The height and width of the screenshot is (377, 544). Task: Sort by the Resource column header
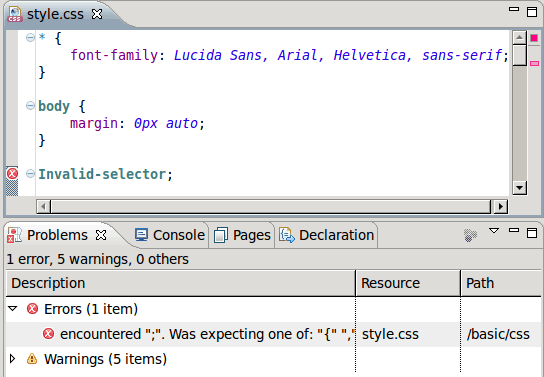click(x=408, y=283)
